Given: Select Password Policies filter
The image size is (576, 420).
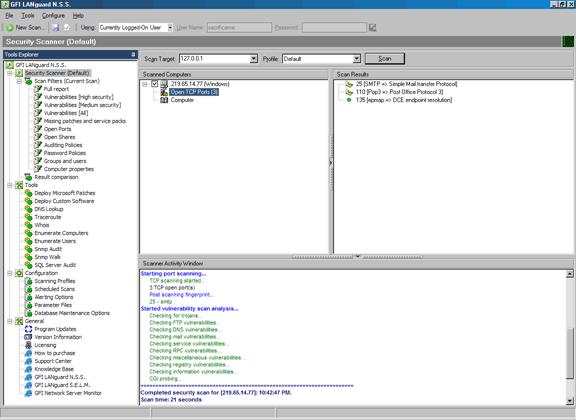Looking at the screenshot, I should tap(65, 153).
